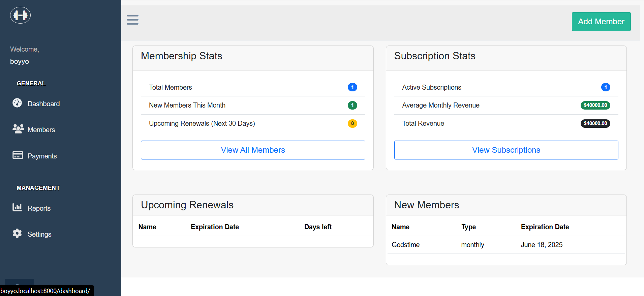Click View Subscriptions button
The width and height of the screenshot is (644, 296).
506,150
